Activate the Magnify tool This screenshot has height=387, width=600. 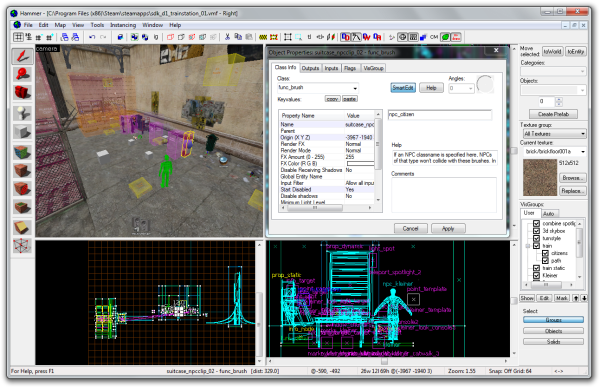[22, 74]
